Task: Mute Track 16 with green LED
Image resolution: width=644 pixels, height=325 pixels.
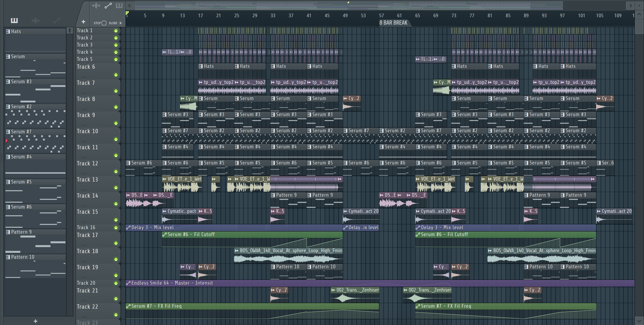Action: coord(116,228)
